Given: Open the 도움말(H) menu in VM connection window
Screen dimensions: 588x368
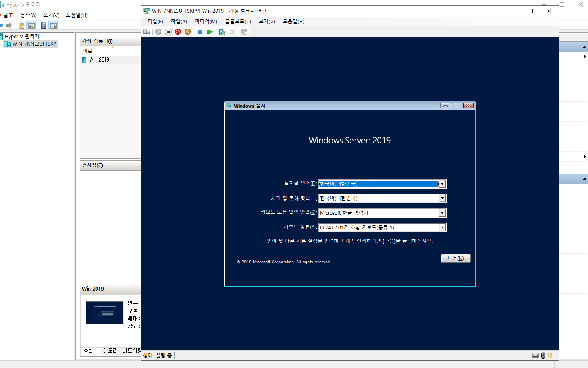Looking at the screenshot, I should click(293, 21).
